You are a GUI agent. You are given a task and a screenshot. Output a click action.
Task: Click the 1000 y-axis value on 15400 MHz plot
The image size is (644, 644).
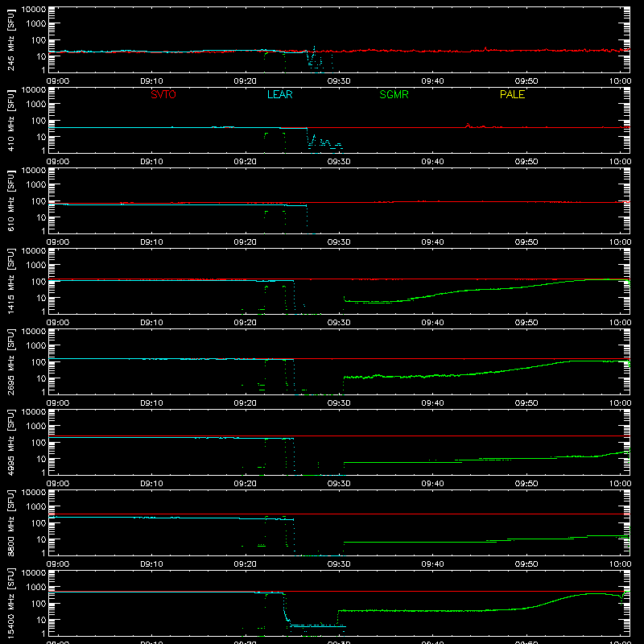click(36, 587)
